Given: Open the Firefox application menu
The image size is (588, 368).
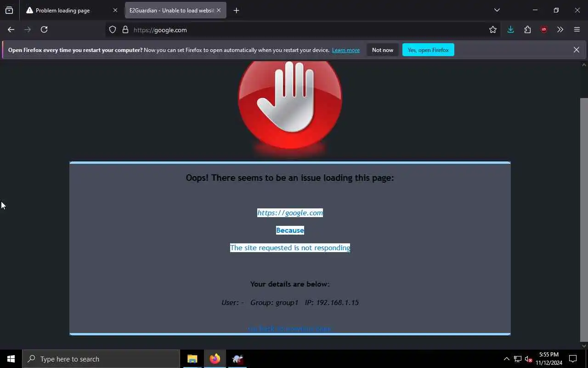Looking at the screenshot, I should (577, 29).
